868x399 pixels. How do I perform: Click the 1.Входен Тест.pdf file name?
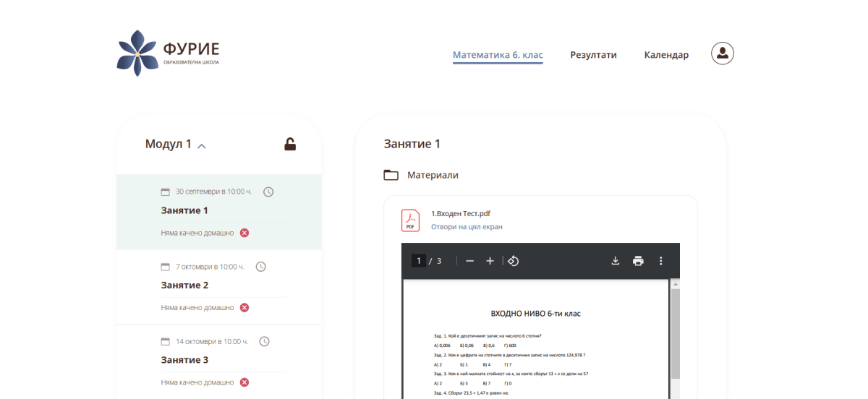click(x=461, y=213)
